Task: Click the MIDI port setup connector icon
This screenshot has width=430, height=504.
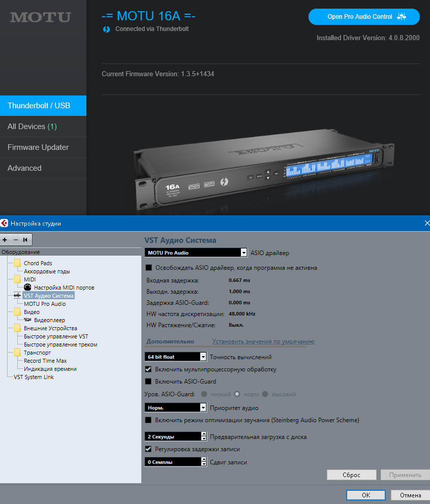Action: click(27, 288)
